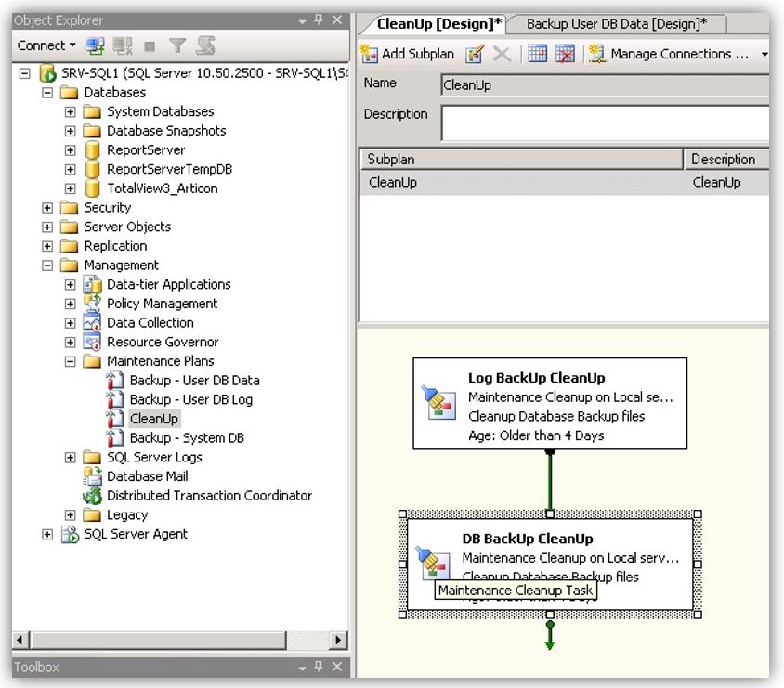784x688 pixels.
Task: Click the Description column header
Action: (x=726, y=159)
